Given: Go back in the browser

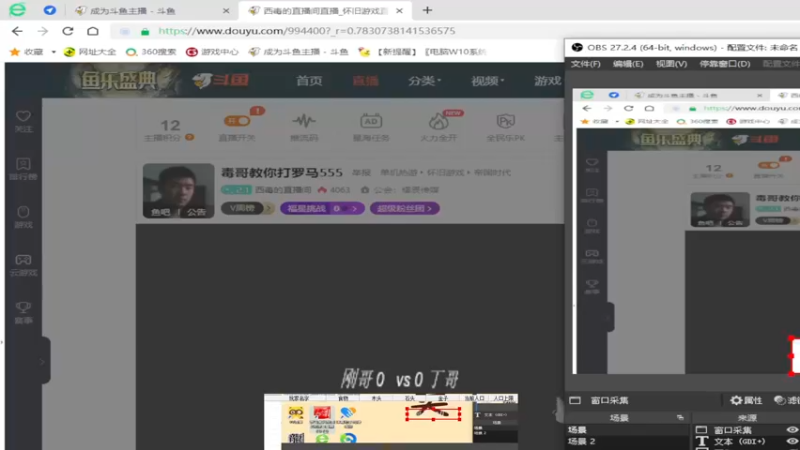Looking at the screenshot, I should click(17, 31).
